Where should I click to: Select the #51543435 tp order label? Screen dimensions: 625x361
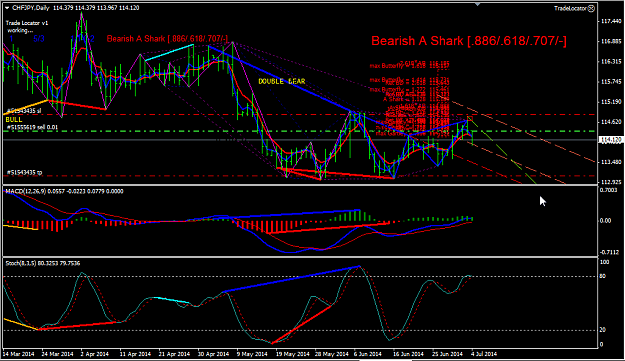point(24,173)
